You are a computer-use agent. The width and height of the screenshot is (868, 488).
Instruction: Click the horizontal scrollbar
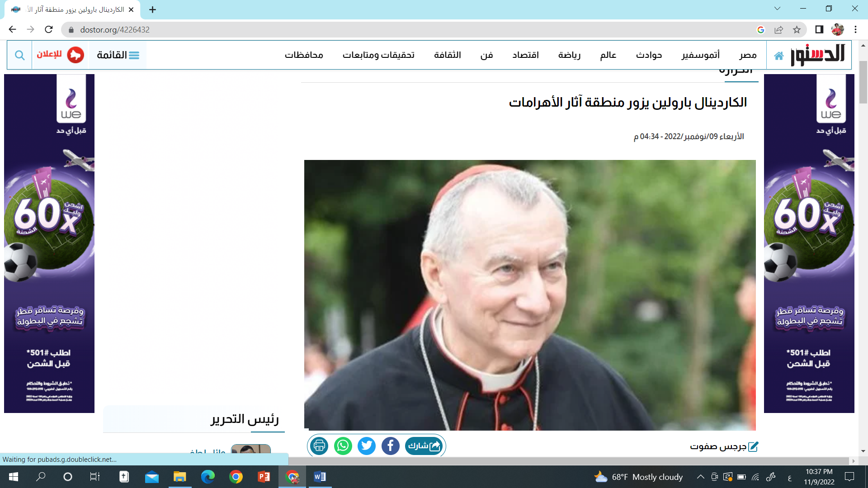click(x=569, y=461)
